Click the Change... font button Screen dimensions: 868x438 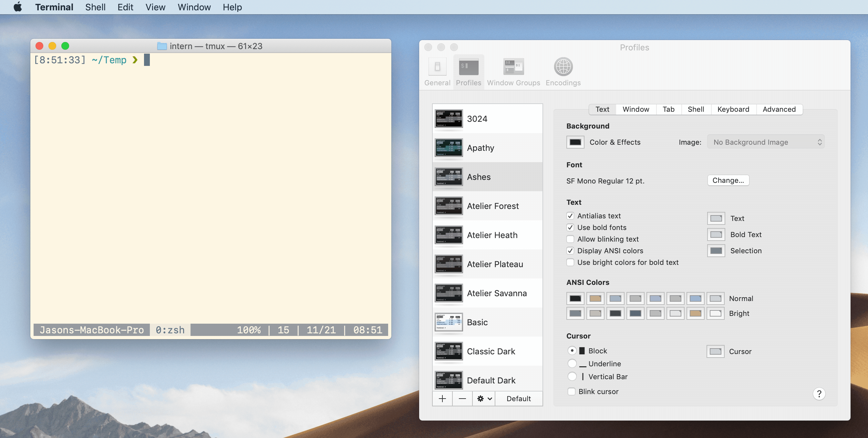[728, 180]
